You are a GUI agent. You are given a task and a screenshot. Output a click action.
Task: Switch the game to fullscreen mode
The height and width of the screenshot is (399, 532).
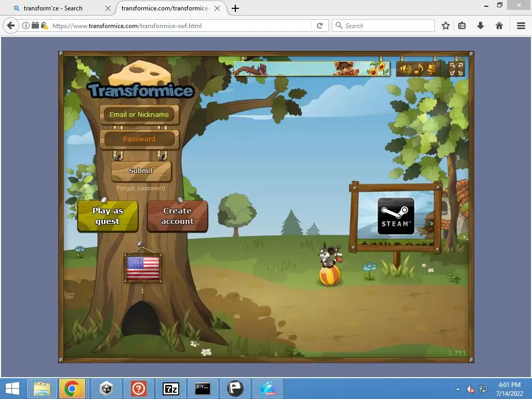(x=456, y=69)
